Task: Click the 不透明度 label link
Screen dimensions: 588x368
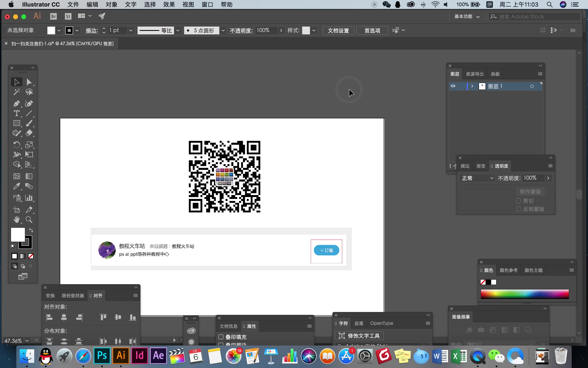Action: (x=241, y=30)
